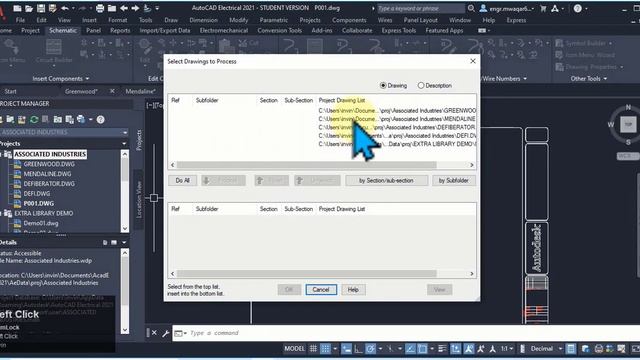
Task: Click the Plot printer icon
Action: point(100,8)
